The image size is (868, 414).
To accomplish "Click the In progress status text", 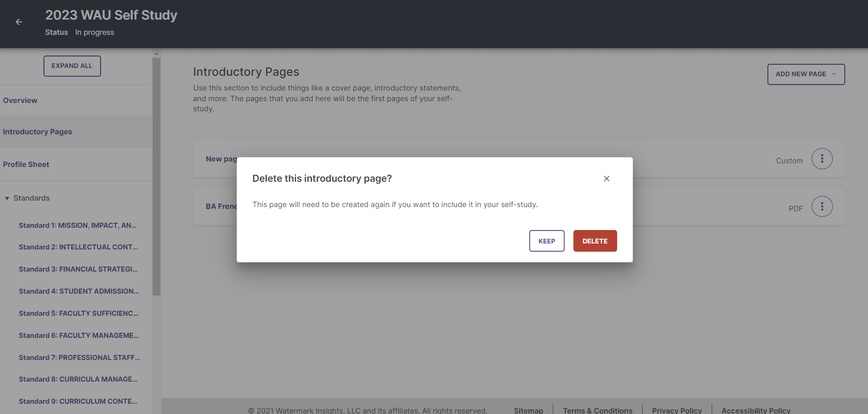I will point(95,32).
